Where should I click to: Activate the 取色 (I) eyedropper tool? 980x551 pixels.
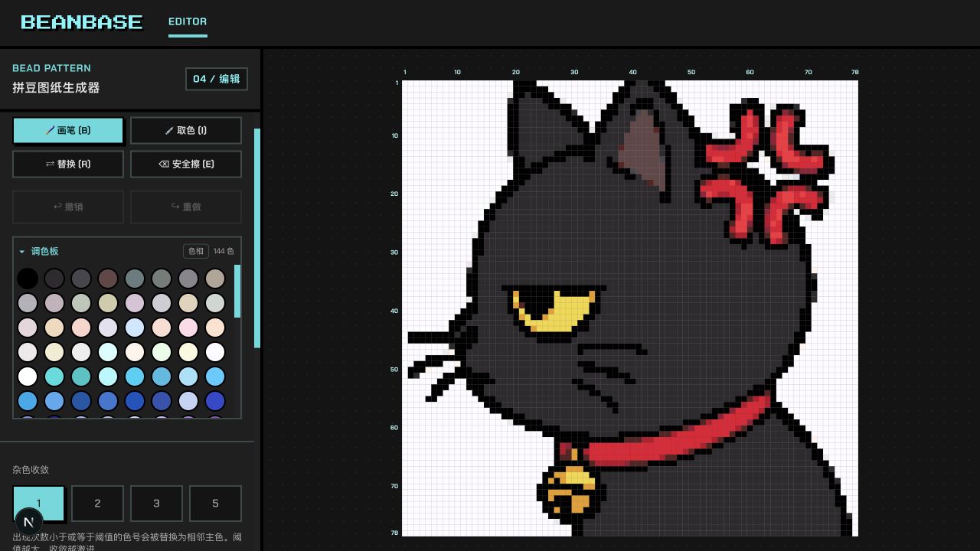[x=186, y=130]
